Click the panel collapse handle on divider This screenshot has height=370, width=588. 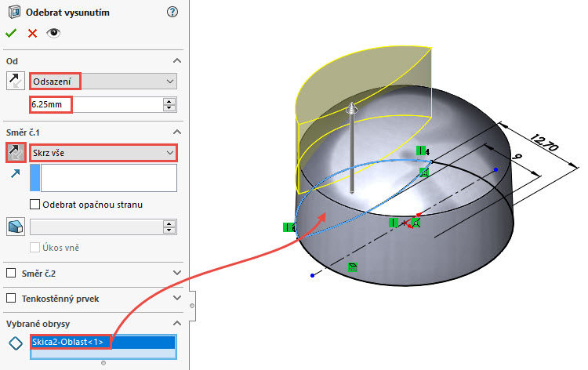pyautogui.click(x=192, y=306)
